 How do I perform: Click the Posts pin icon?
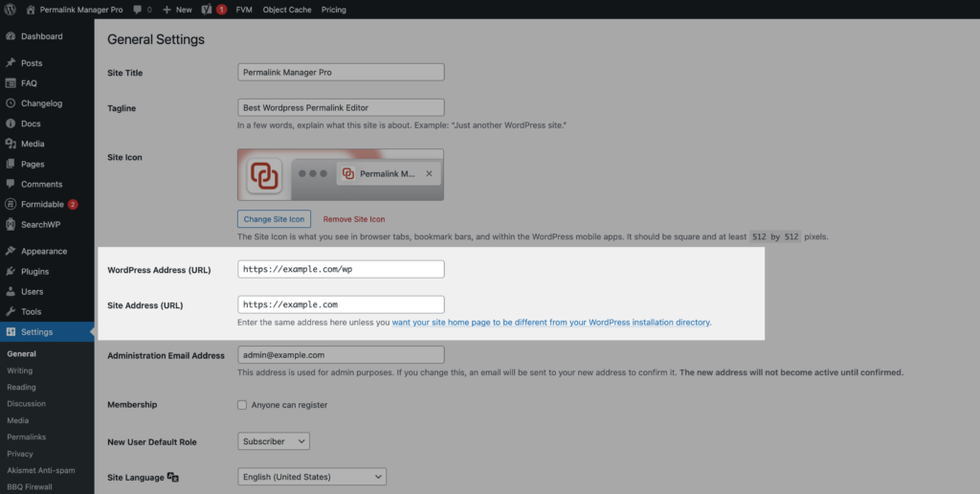10,62
